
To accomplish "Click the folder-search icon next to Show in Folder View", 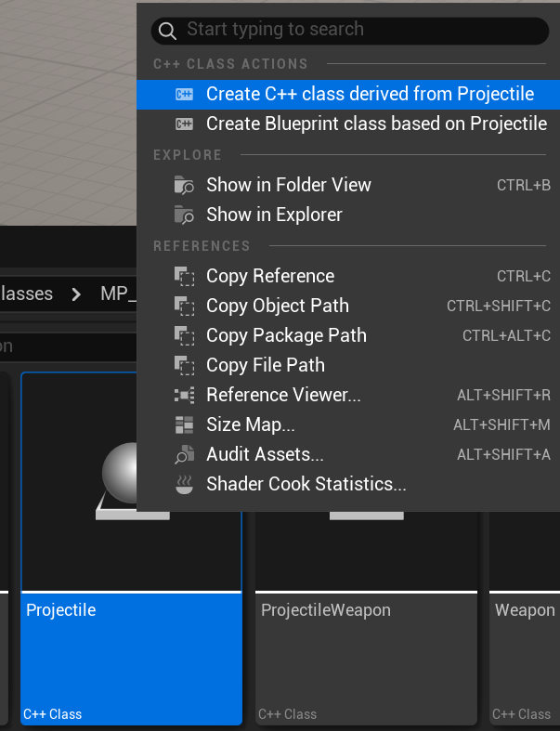I will tap(184, 185).
